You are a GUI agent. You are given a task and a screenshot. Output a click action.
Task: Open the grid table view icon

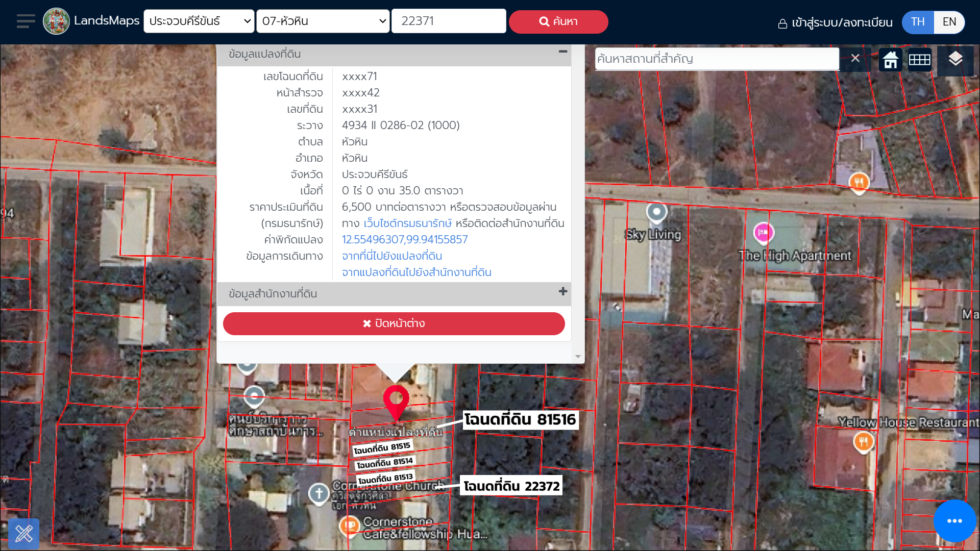pos(920,60)
